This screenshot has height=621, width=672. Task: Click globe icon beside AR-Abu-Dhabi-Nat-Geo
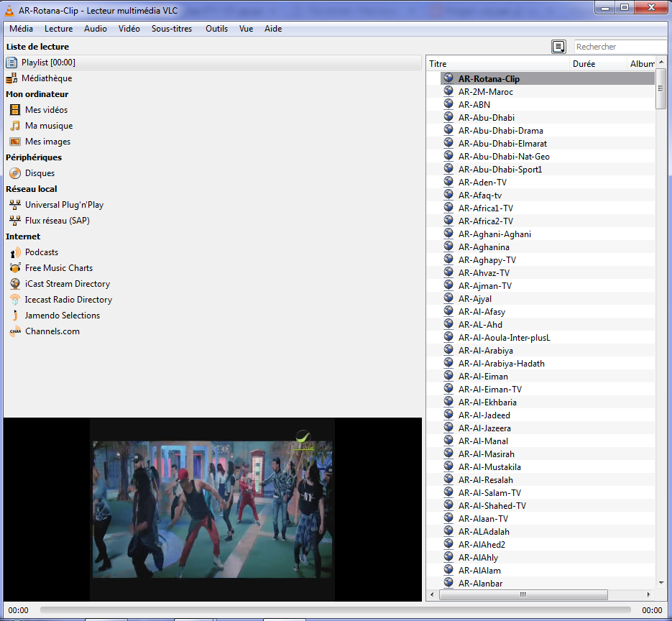click(448, 156)
